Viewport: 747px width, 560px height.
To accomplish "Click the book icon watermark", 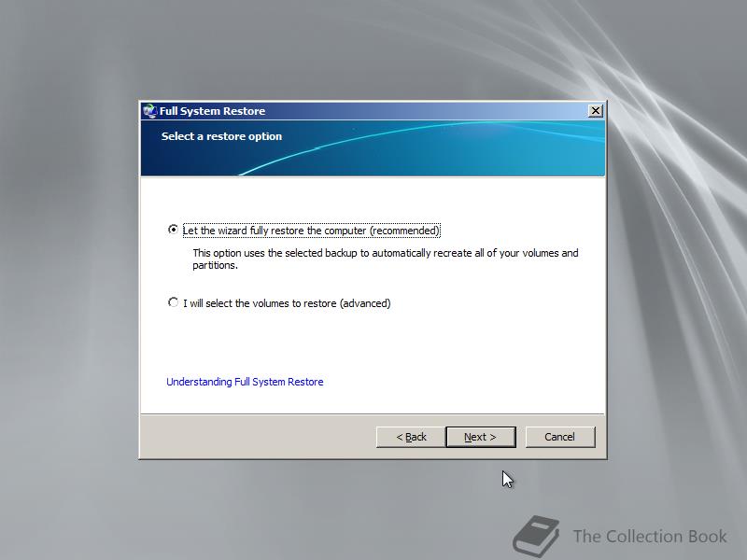I will pos(536,536).
